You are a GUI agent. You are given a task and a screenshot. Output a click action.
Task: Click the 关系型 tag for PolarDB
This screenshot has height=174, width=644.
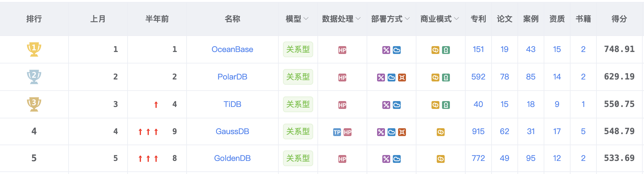[298, 77]
